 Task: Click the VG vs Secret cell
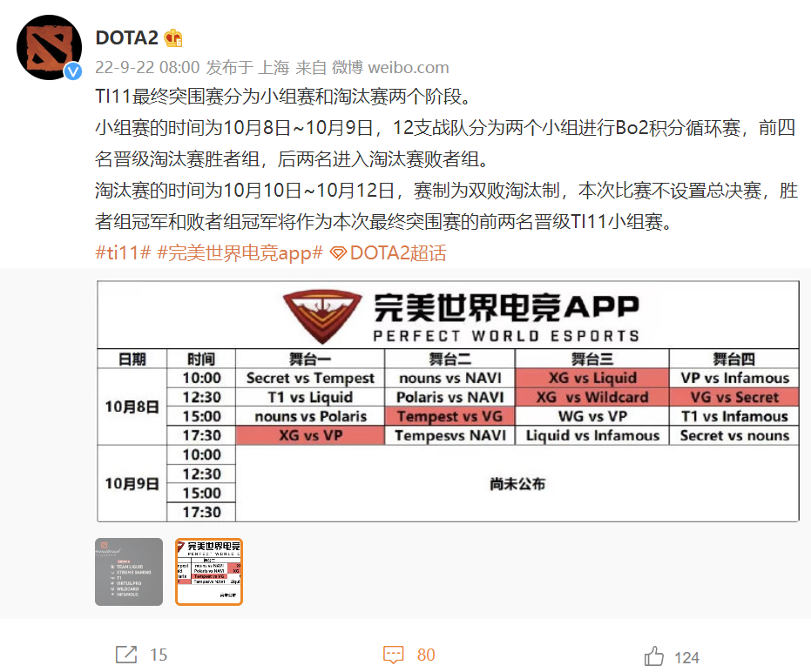734,397
